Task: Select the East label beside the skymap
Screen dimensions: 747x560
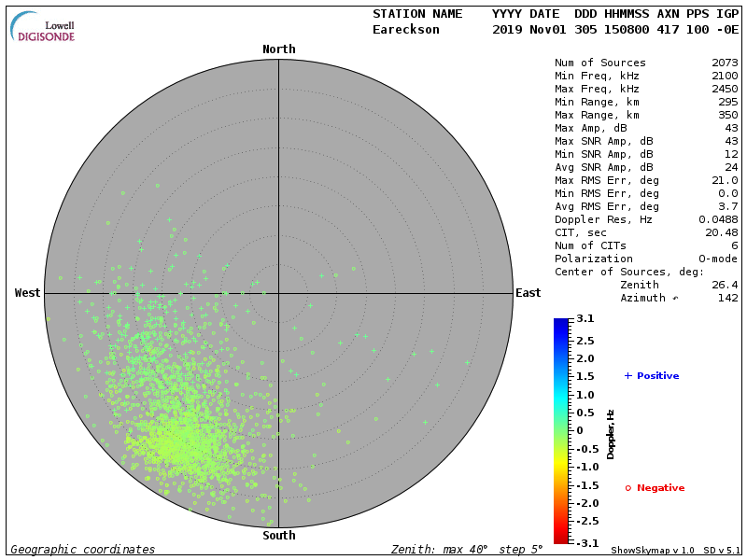Action: [528, 293]
